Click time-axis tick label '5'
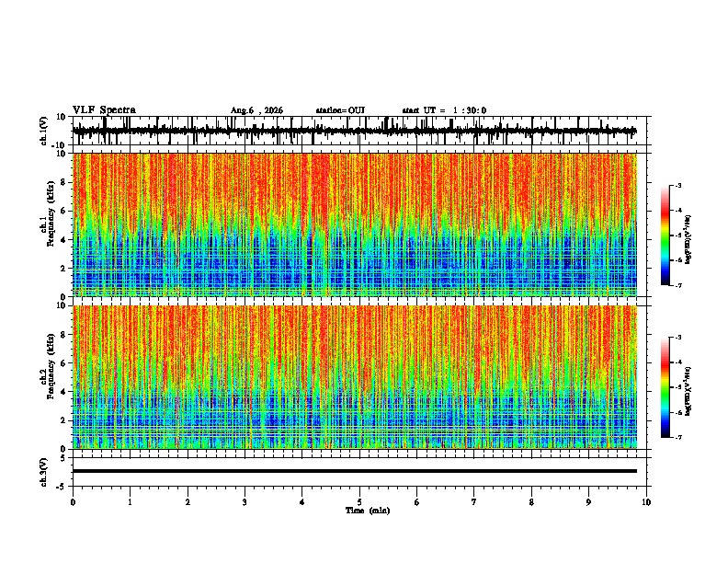The image size is (728, 563). (x=359, y=502)
